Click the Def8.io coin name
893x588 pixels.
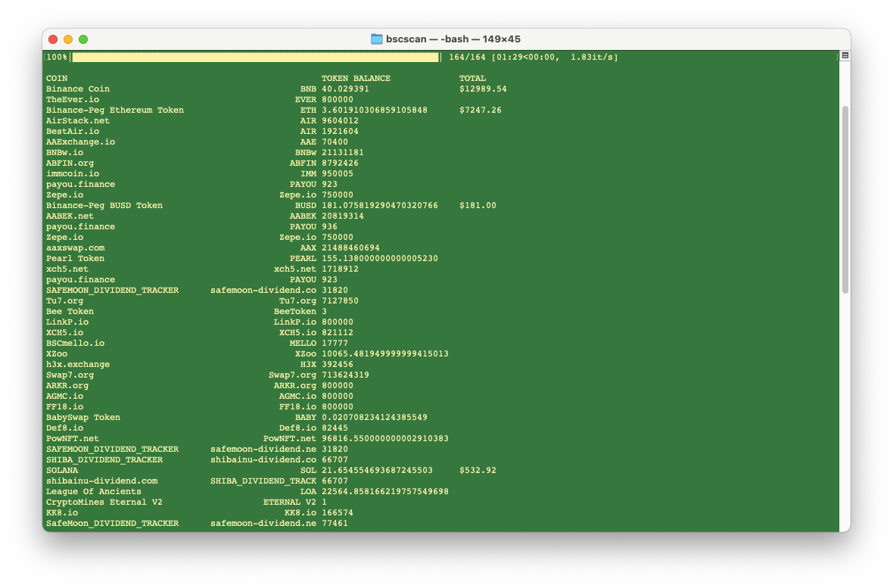click(x=64, y=428)
